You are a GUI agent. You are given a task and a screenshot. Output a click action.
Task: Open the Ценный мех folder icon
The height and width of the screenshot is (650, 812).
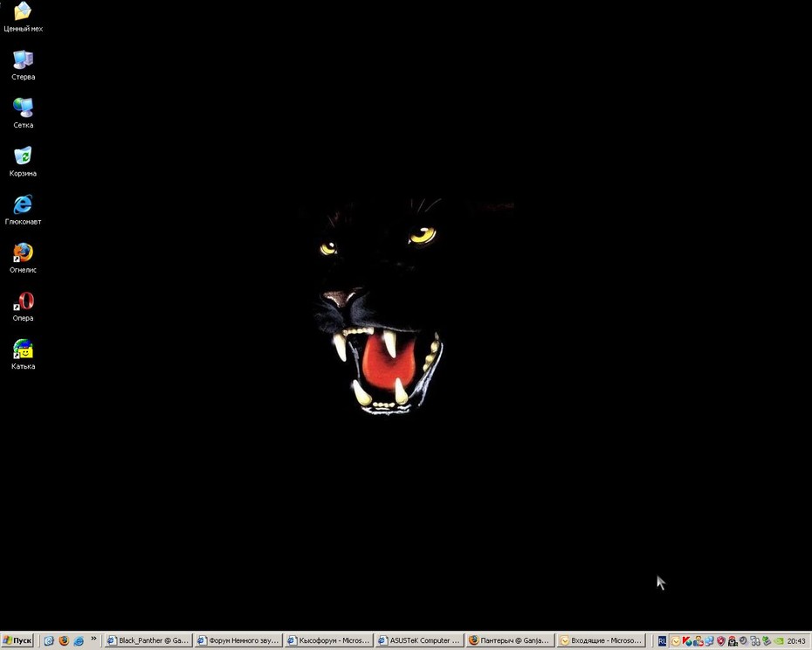[23, 17]
